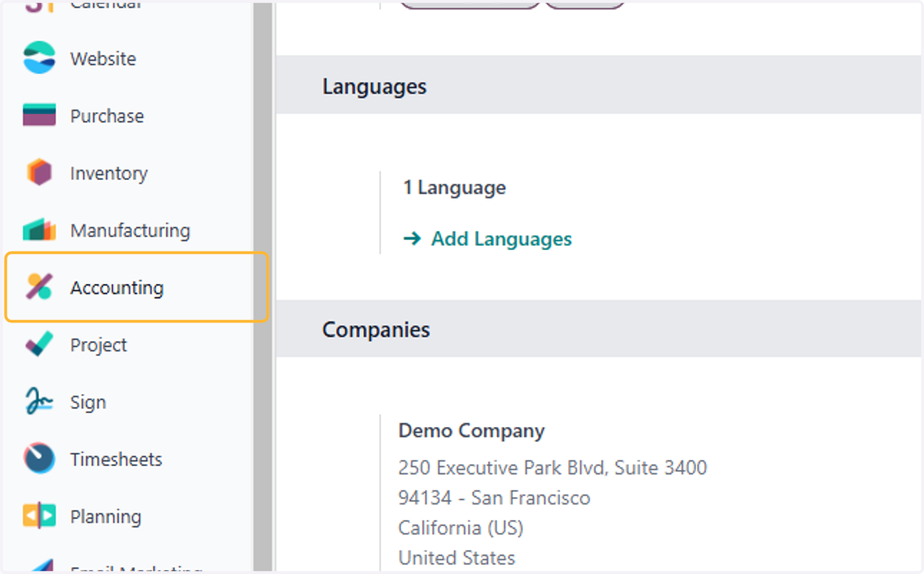
Task: Click the Demo Company name
Action: tap(471, 431)
